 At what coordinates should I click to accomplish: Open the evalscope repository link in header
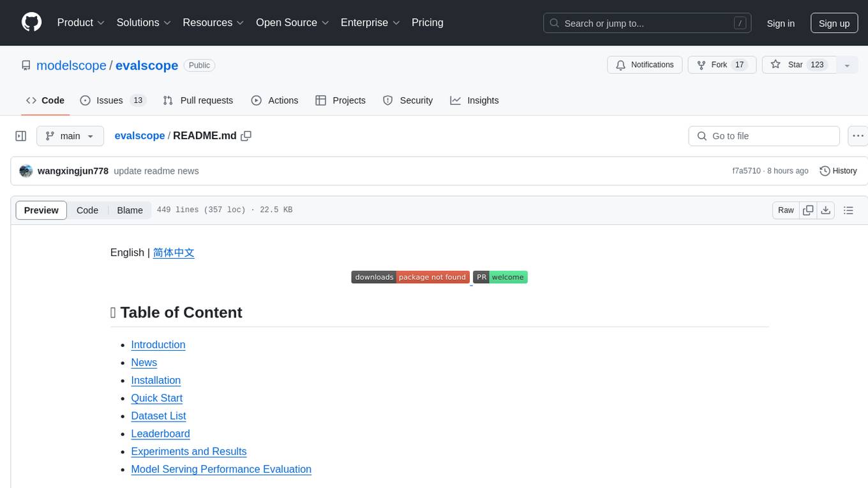point(147,65)
